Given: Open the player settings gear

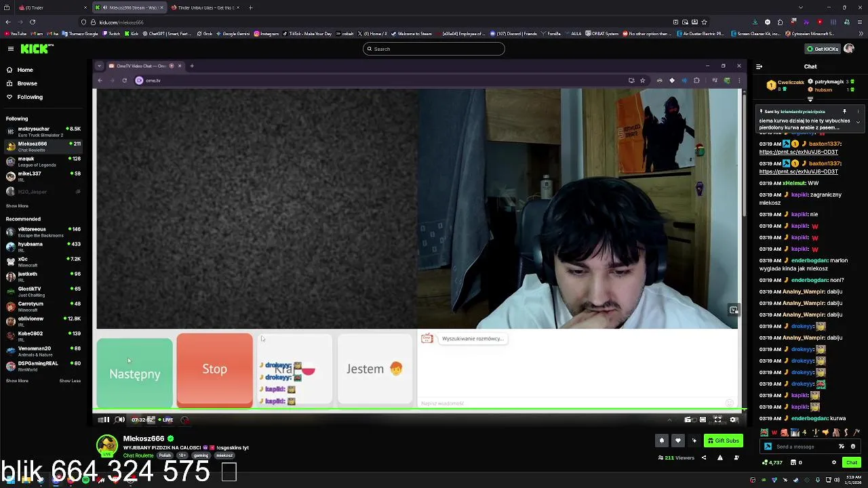Looking at the screenshot, I should point(733,420).
